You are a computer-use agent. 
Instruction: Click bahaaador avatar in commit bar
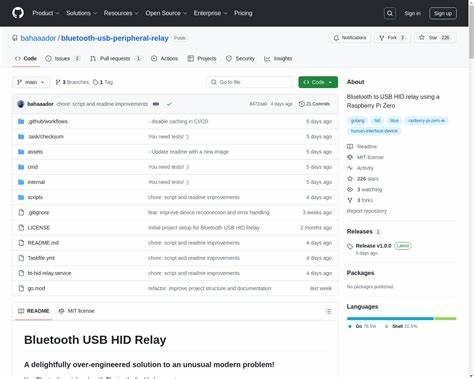(x=21, y=104)
